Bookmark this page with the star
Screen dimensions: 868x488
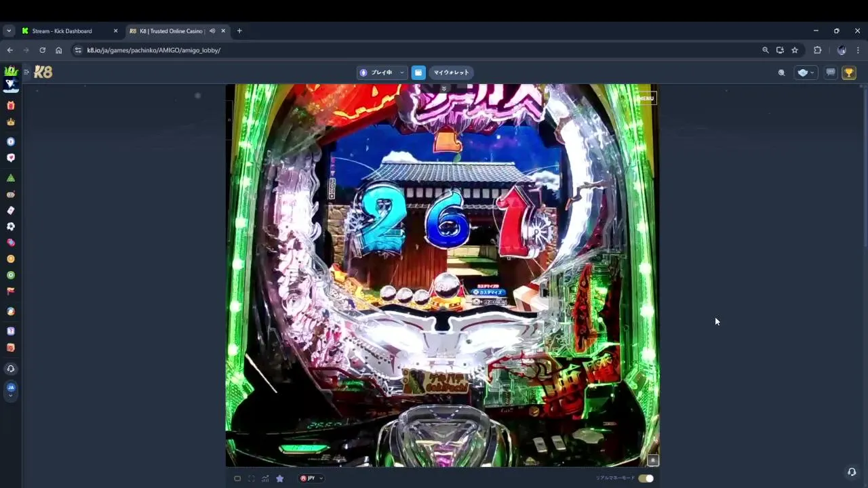(x=795, y=50)
